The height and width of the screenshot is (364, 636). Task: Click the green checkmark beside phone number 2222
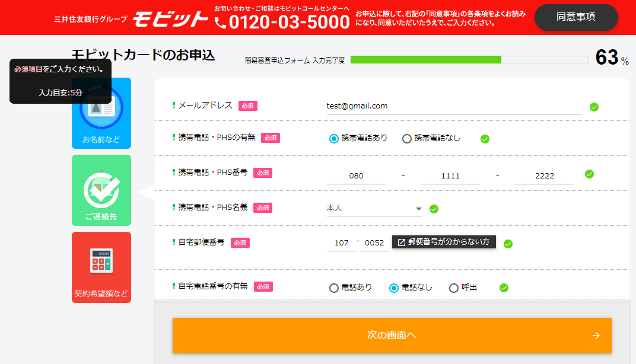589,174
